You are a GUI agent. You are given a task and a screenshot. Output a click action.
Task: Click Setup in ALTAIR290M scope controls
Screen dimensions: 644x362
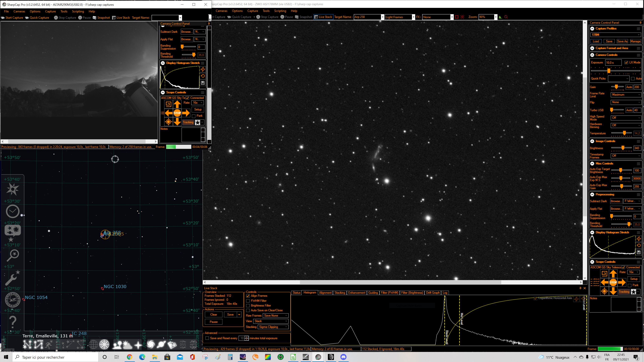coord(198,109)
